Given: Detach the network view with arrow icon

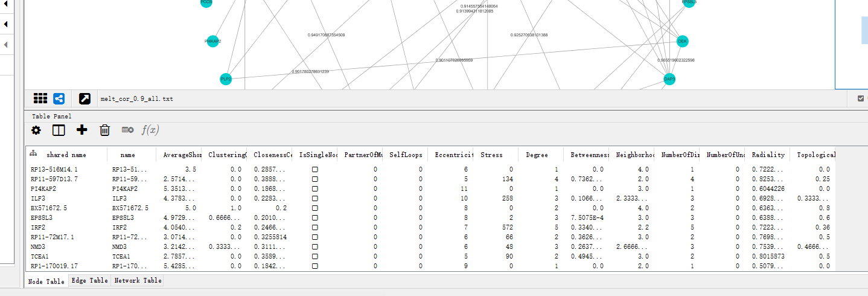Looking at the screenshot, I should click(x=85, y=98).
